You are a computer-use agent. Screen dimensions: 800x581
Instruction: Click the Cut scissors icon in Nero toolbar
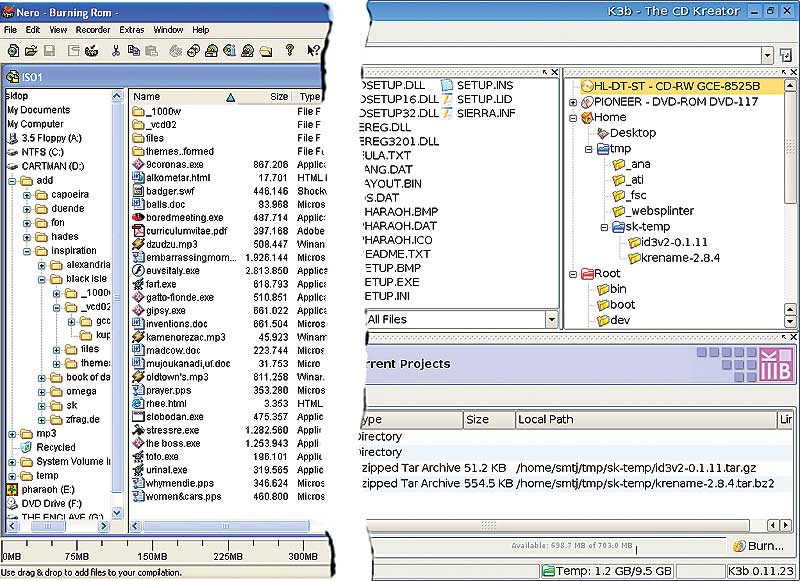(x=116, y=50)
